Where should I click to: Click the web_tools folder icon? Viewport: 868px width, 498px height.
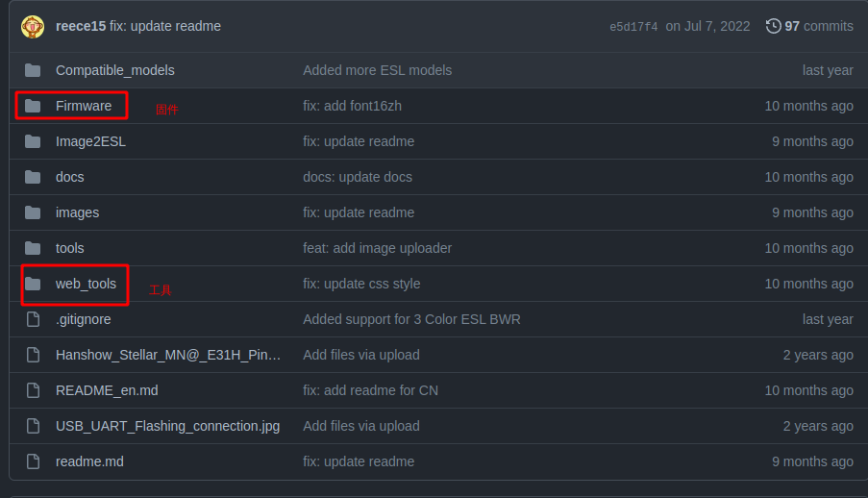coord(33,284)
